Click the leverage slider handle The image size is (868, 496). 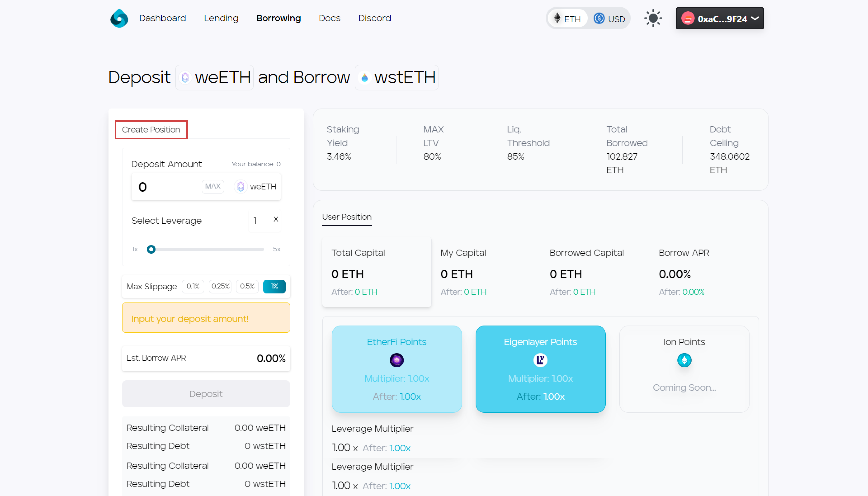[x=151, y=249]
